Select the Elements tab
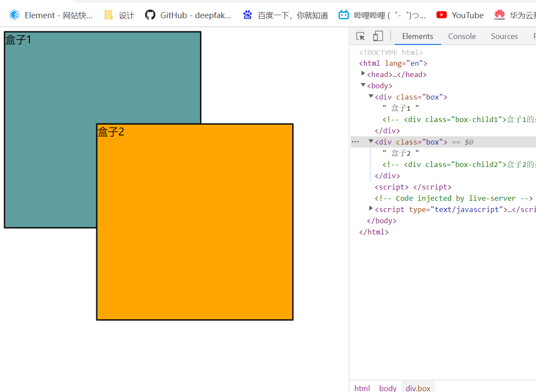 click(x=418, y=36)
